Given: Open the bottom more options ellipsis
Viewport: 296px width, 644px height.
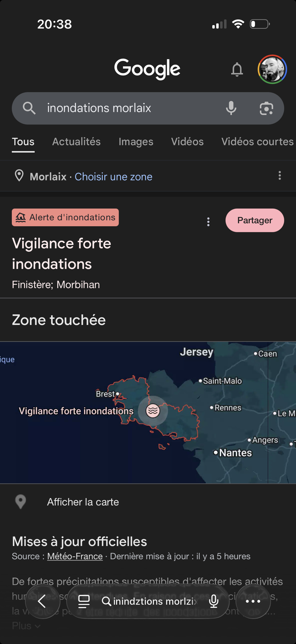Looking at the screenshot, I should [253, 601].
